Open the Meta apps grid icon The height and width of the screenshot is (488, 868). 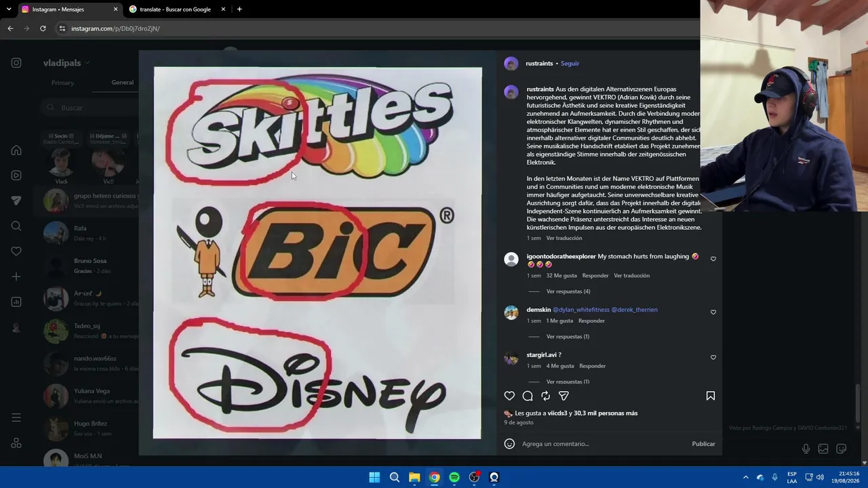coord(16,443)
